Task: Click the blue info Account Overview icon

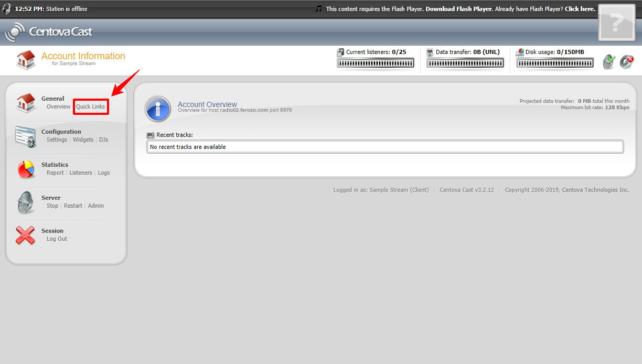Action: [x=158, y=109]
